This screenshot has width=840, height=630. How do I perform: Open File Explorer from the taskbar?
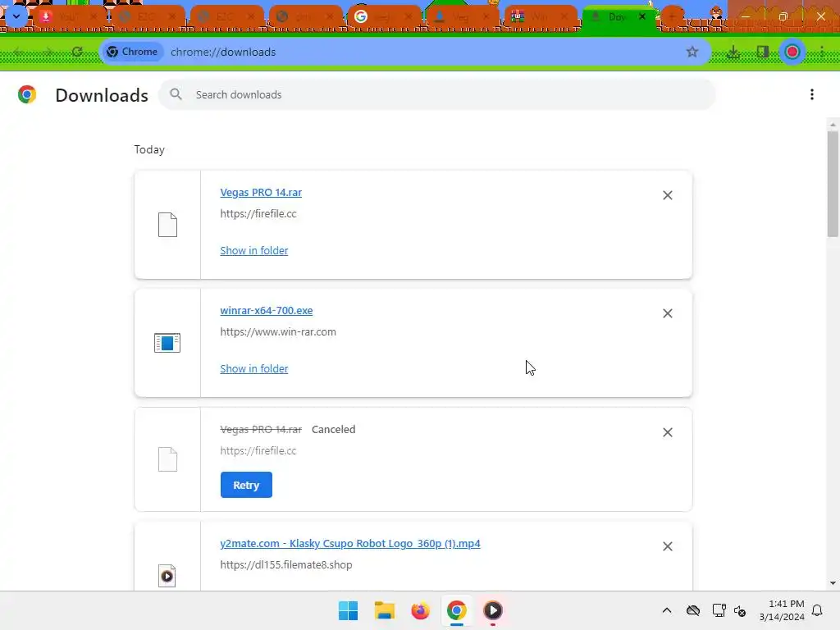[384, 610]
